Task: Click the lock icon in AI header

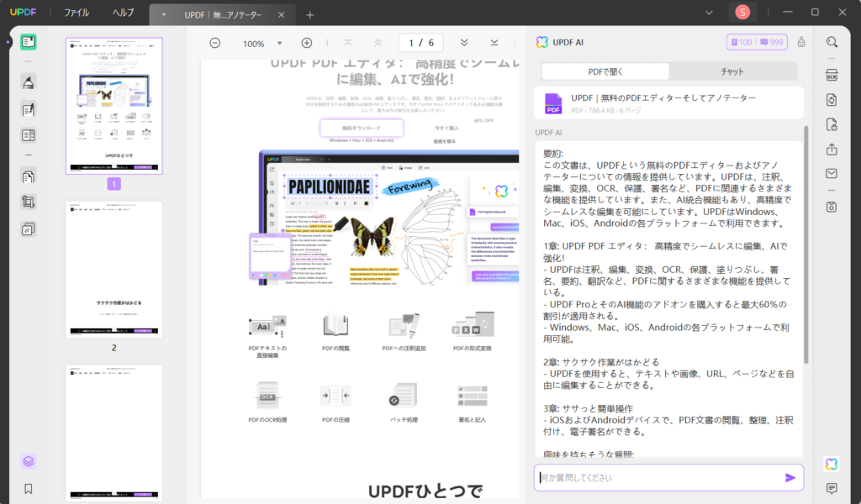Action: (801, 42)
